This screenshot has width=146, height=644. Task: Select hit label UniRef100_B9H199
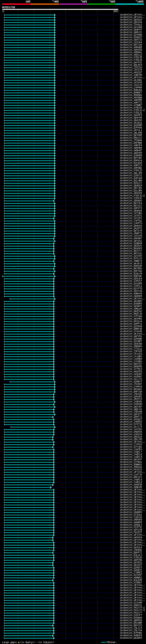pyautogui.click(x=131, y=266)
